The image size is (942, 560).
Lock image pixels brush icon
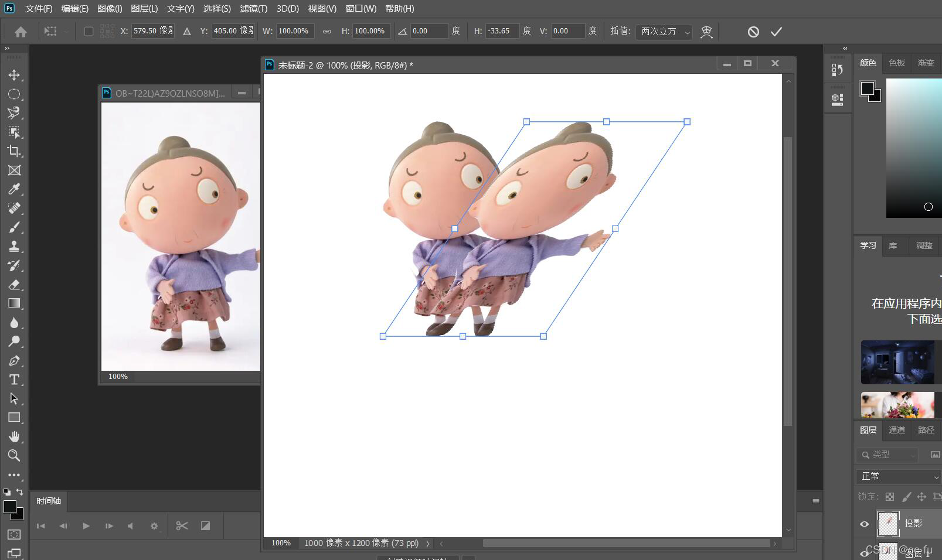pyautogui.click(x=906, y=497)
